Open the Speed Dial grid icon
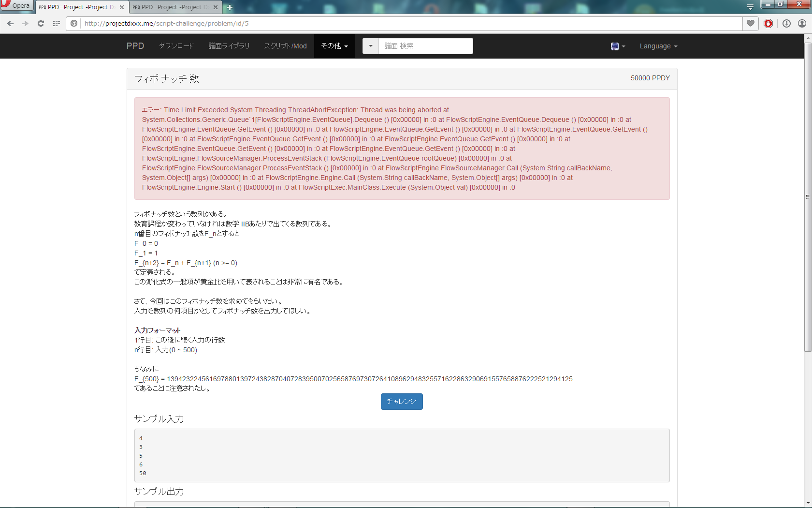This screenshot has width=812, height=508. [57, 23]
